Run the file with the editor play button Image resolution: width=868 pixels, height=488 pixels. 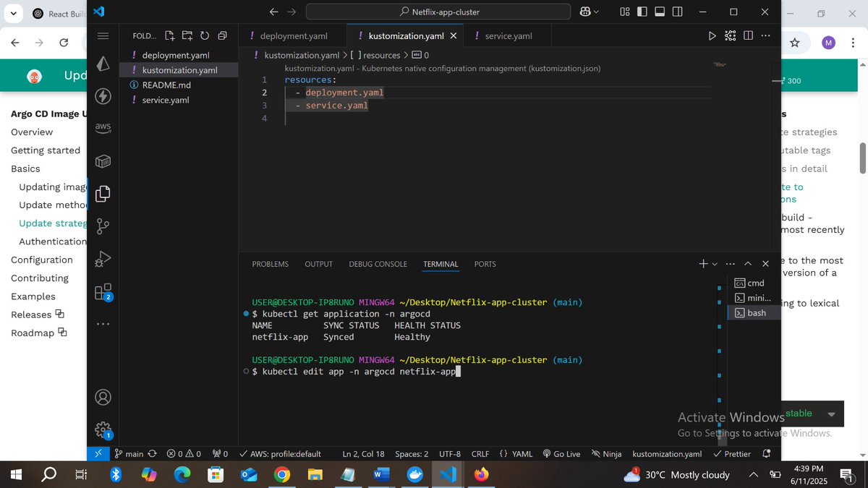pyautogui.click(x=712, y=35)
